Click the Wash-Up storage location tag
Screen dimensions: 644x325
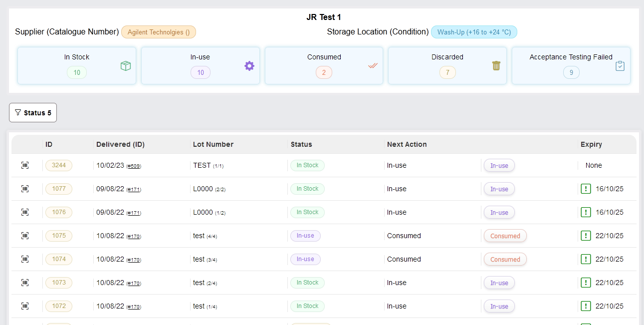[474, 32]
